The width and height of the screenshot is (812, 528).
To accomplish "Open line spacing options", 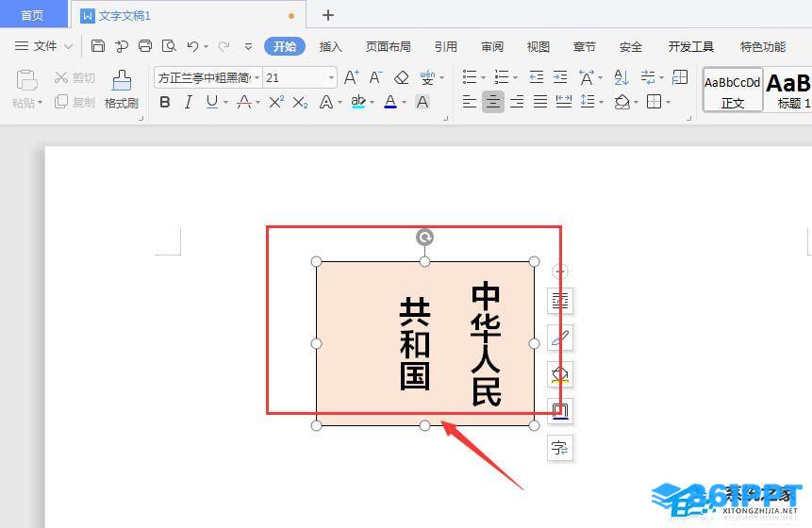I will (588, 102).
